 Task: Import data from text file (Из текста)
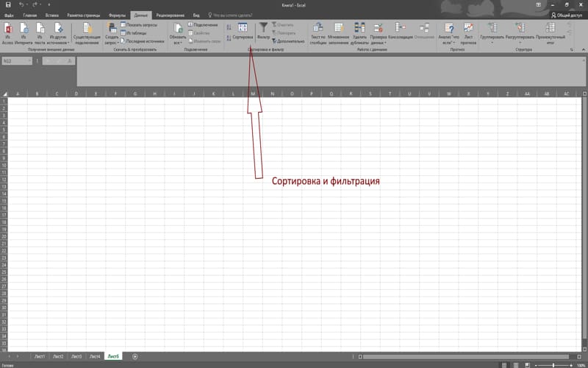click(40, 33)
